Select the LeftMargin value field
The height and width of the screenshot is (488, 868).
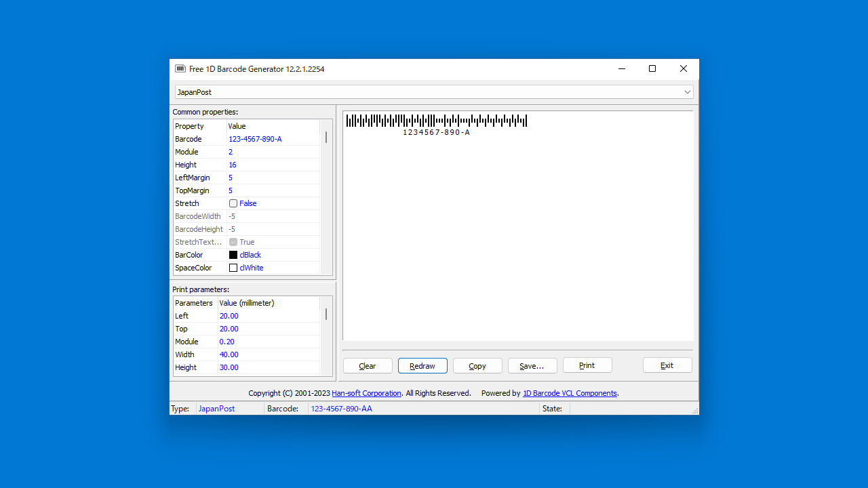(x=273, y=178)
